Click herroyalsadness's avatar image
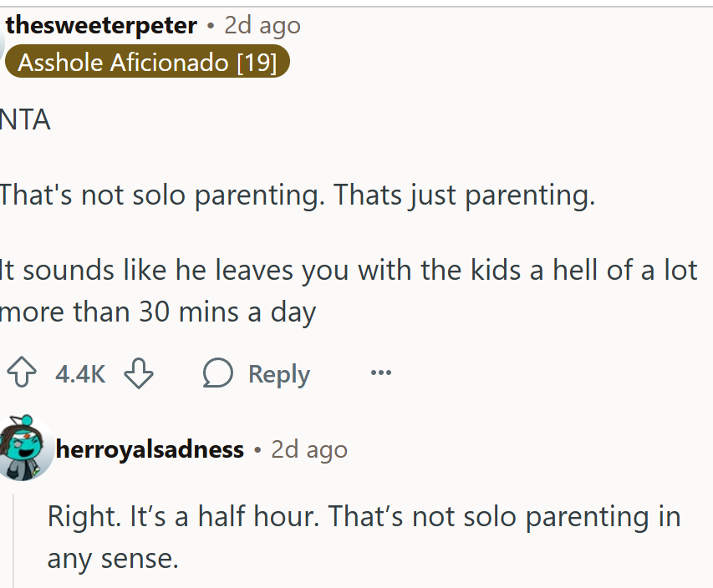The height and width of the screenshot is (588, 713). coord(26,449)
